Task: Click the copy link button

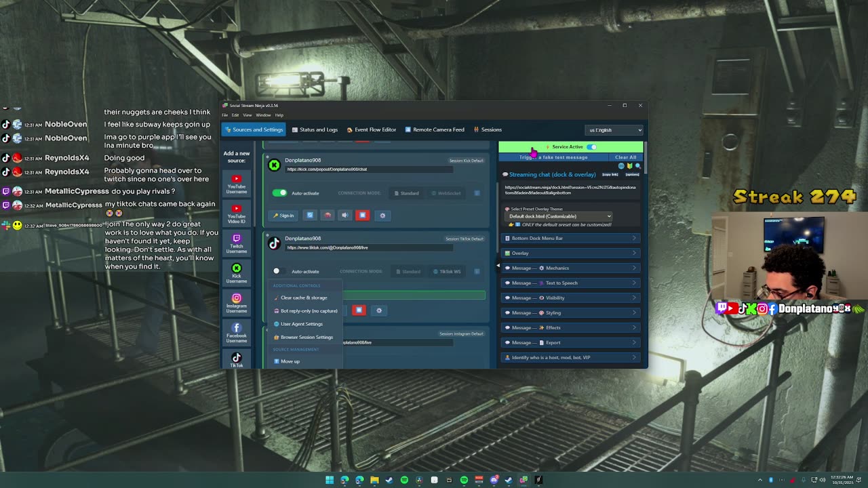Action: (x=610, y=174)
